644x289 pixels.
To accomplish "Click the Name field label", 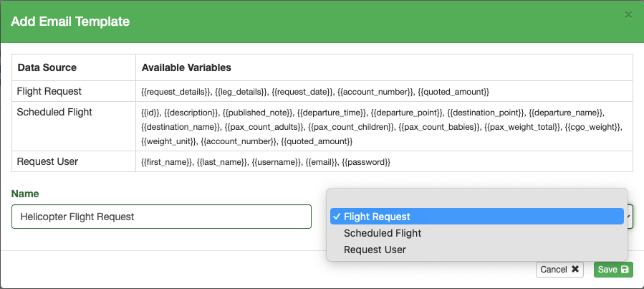I will click(25, 194).
